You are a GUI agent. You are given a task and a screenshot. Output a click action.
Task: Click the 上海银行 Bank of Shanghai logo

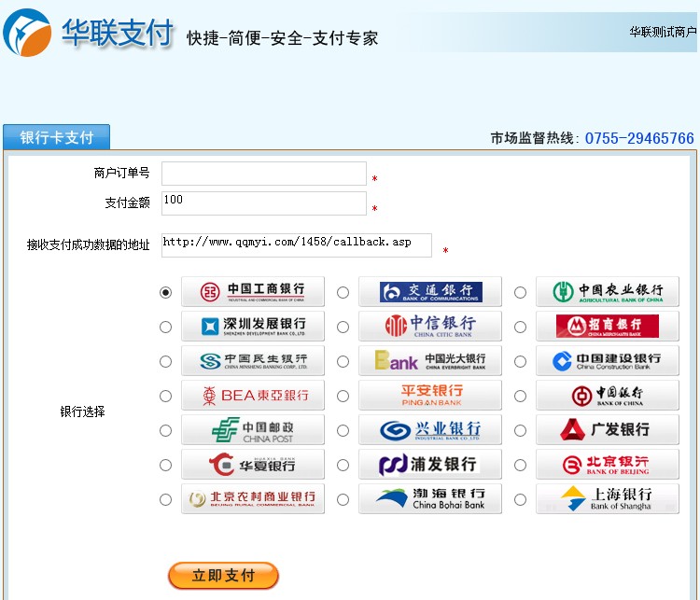click(x=608, y=498)
